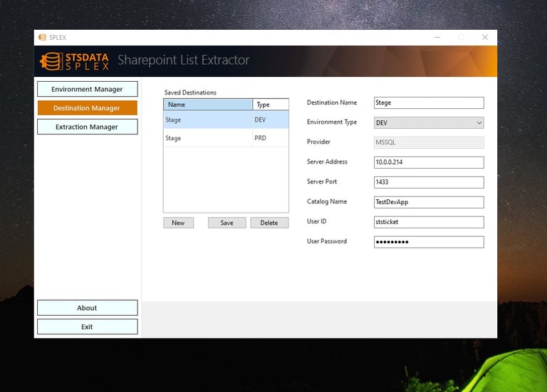The width and height of the screenshot is (547, 392).
Task: Click the DEV type cell
Action: [271, 120]
